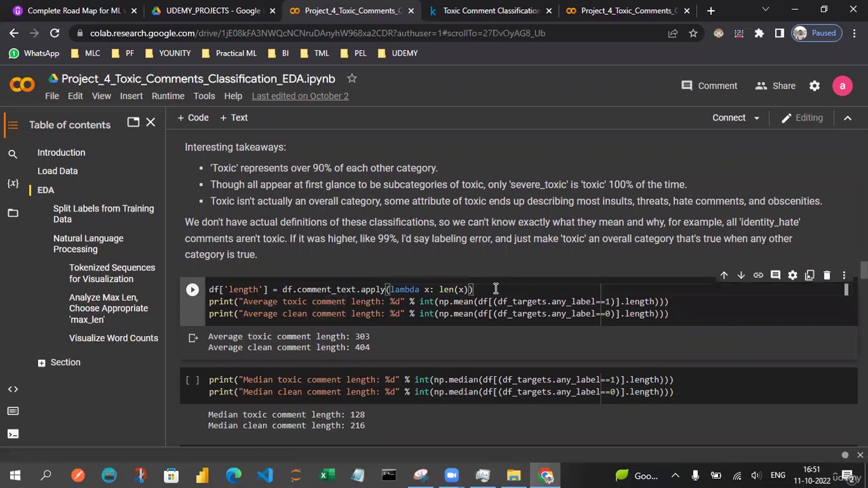
Task: Open Colab settings gear
Action: pos(814,86)
